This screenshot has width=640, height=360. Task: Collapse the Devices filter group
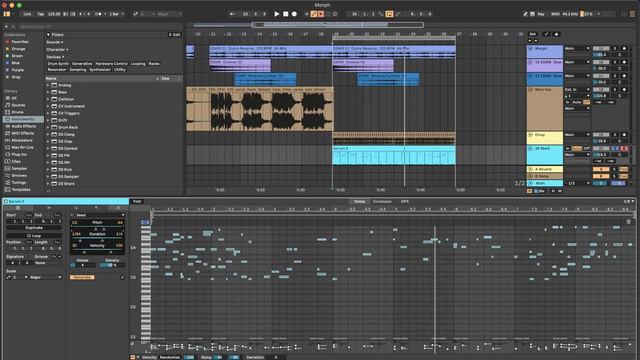click(55, 57)
